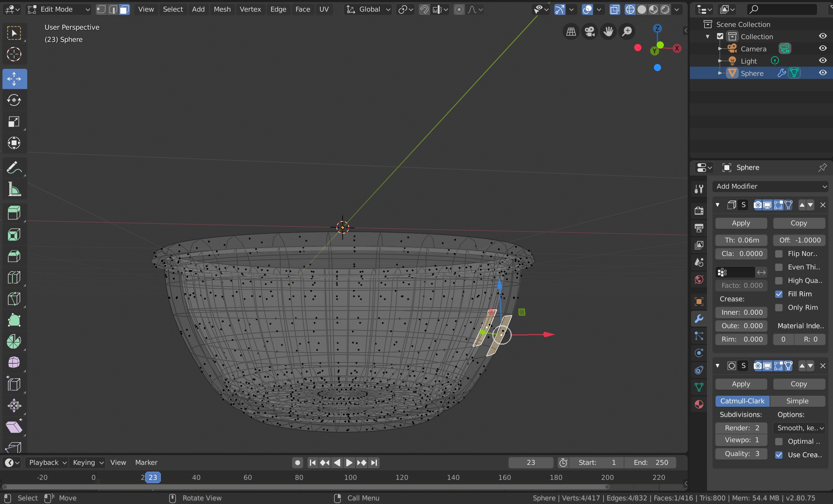Apply the Solidify modifier
This screenshot has width=833, height=504.
pyautogui.click(x=741, y=223)
